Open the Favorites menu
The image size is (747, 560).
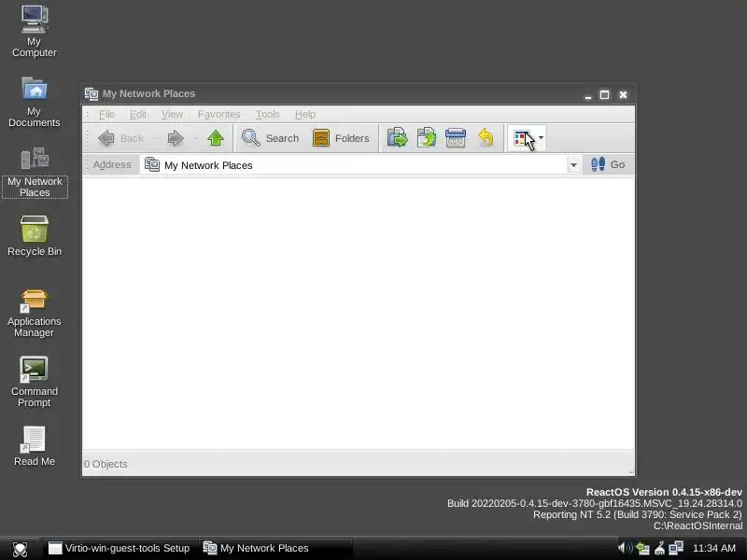(x=219, y=114)
